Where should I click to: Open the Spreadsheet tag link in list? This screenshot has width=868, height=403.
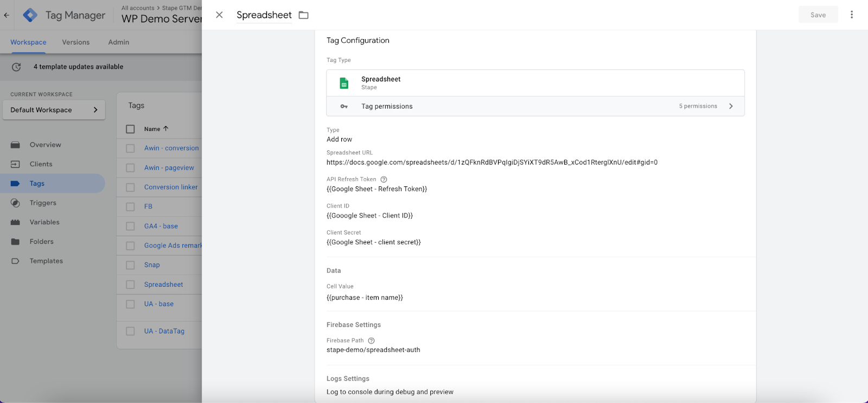point(164,285)
